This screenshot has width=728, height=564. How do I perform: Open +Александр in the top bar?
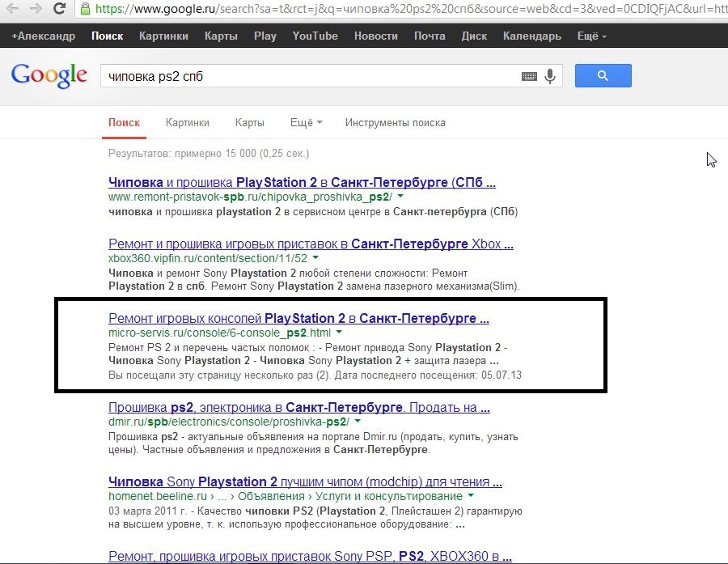click(43, 36)
